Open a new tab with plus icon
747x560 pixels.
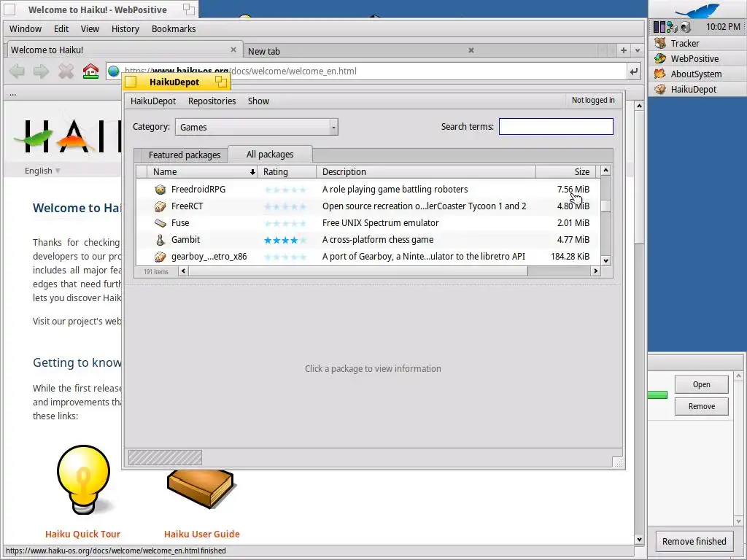coord(623,50)
